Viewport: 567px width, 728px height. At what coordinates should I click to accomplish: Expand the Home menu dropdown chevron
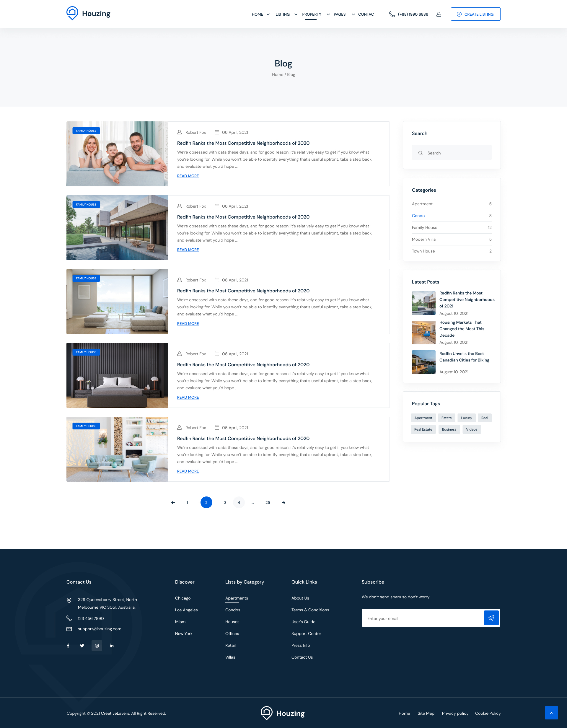click(268, 14)
